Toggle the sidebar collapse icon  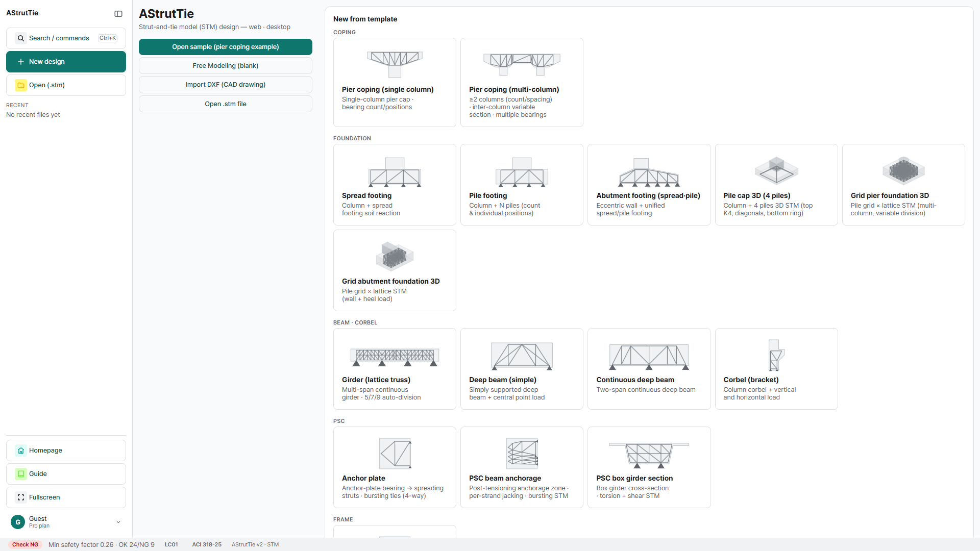[118, 14]
